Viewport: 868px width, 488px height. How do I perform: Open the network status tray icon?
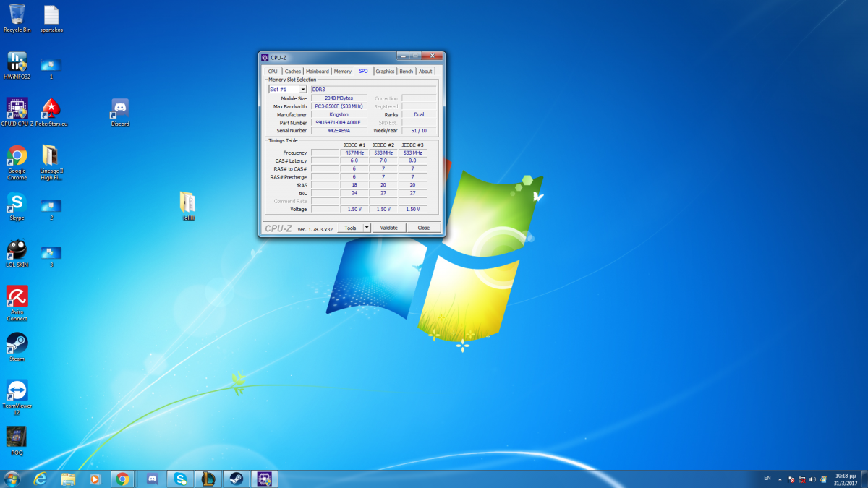(802, 479)
